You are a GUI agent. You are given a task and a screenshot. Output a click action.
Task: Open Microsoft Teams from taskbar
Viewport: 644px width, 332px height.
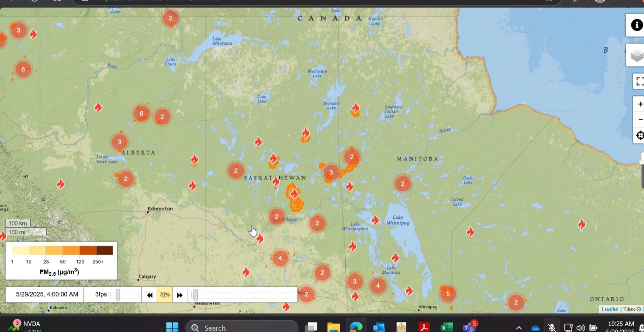[469, 326]
